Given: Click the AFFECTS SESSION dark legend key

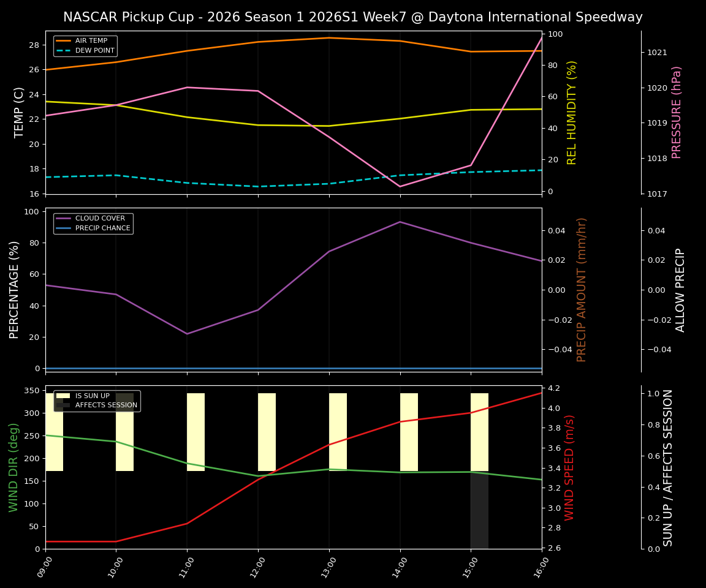Looking at the screenshot, I should [x=64, y=405].
